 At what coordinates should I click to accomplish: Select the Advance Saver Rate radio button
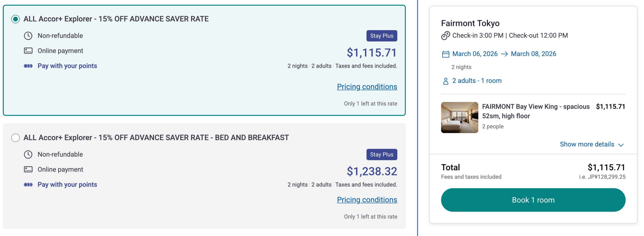coord(16,19)
